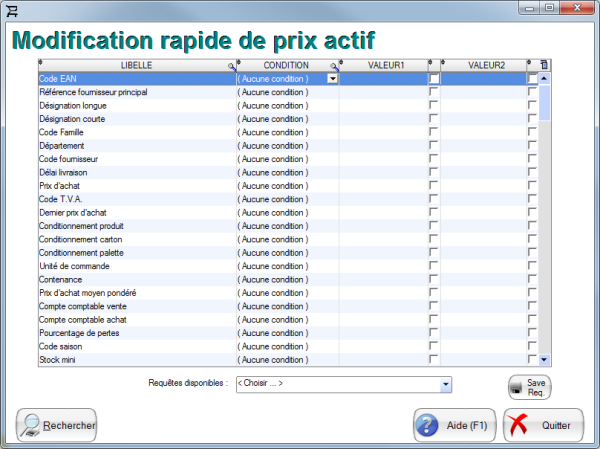Image resolution: width=600 pixels, height=449 pixels.
Task: Expand the Requêtes disponibles combo box
Action: tap(446, 383)
